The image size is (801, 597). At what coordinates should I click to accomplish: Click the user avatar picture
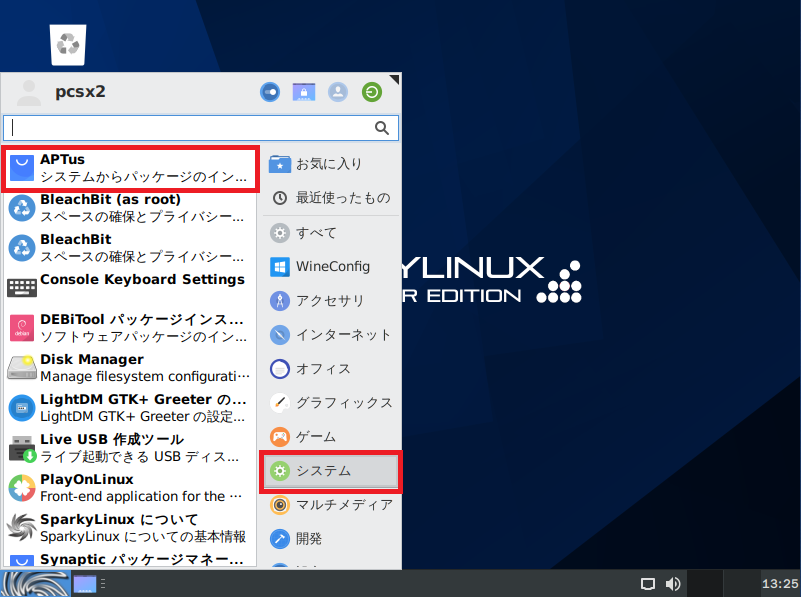coord(29,92)
